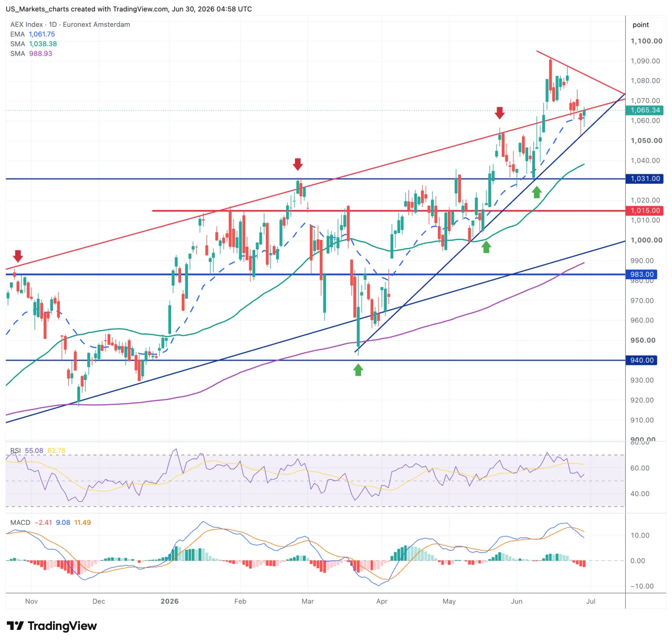672x643 pixels.
Task: Click the 910.00 price axis label
Action: click(x=643, y=420)
